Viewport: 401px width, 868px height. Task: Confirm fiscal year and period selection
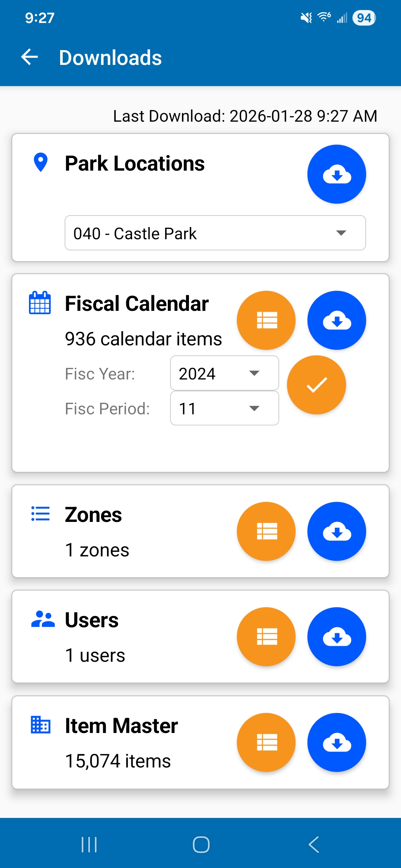(x=316, y=385)
